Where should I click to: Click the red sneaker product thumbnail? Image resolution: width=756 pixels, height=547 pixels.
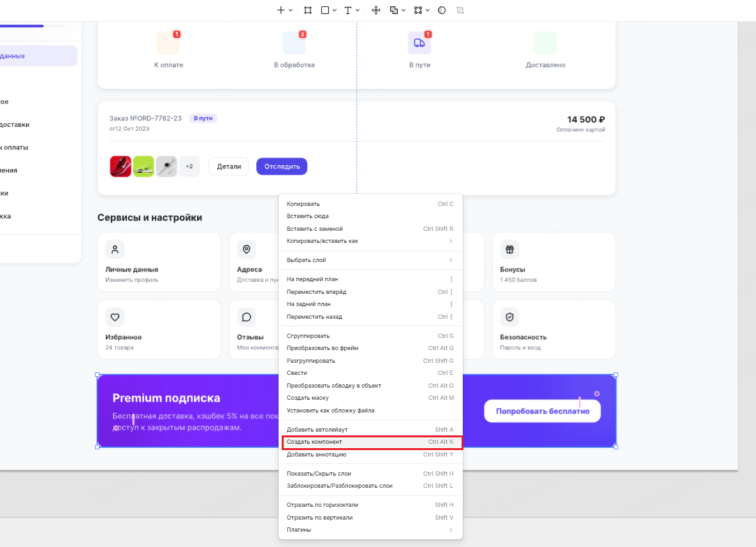[120, 166]
